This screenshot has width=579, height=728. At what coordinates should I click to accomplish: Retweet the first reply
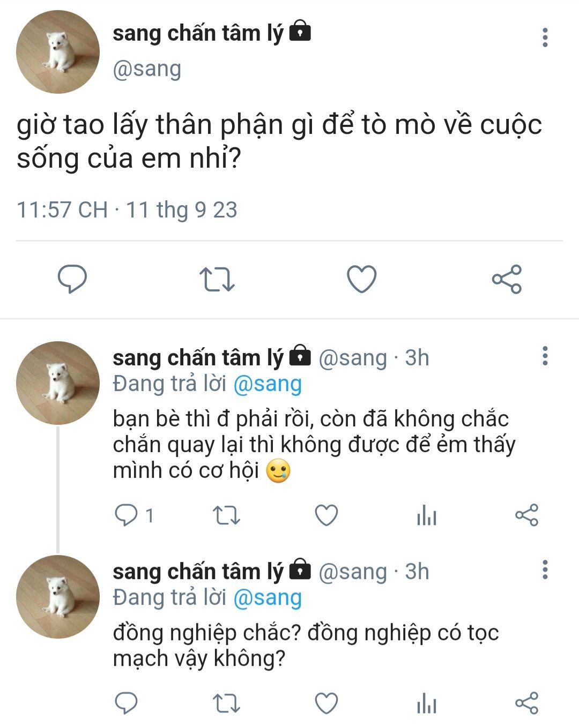point(226,515)
